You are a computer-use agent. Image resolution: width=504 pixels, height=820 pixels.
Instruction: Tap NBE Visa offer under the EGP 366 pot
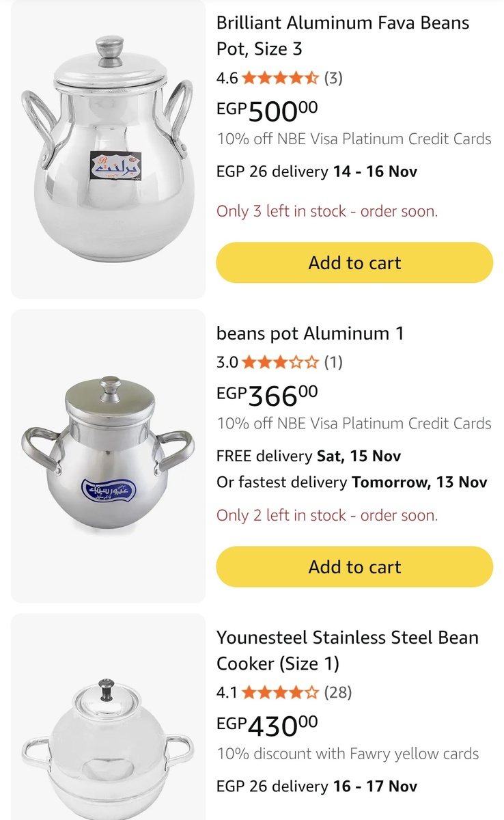coord(354,424)
